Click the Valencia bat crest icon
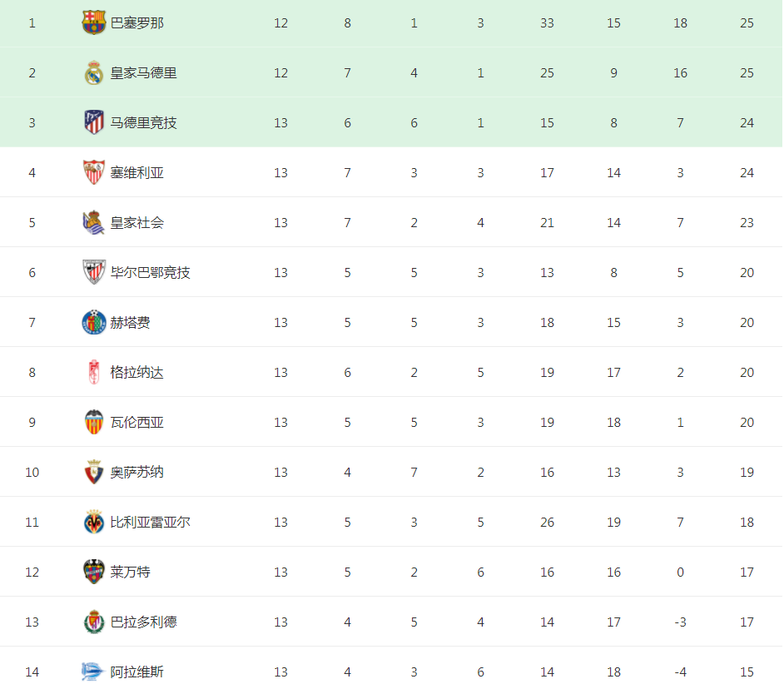 (94, 422)
